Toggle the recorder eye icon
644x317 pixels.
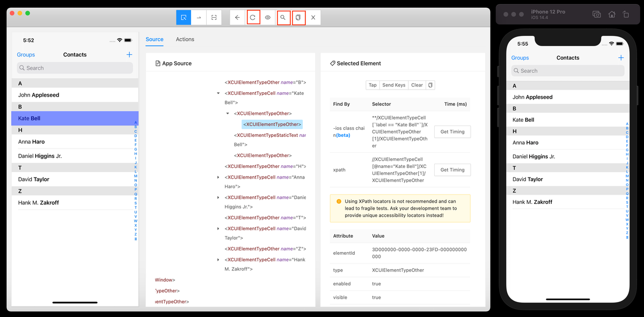click(x=268, y=17)
